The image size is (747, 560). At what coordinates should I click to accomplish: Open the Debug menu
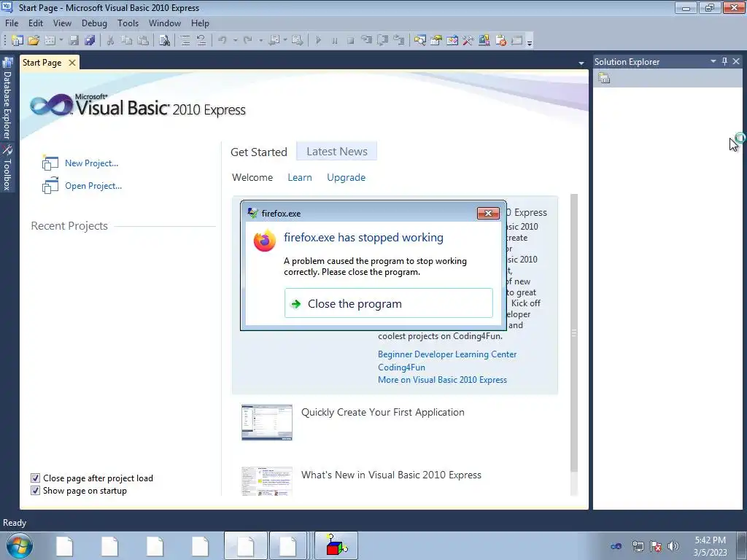(94, 23)
